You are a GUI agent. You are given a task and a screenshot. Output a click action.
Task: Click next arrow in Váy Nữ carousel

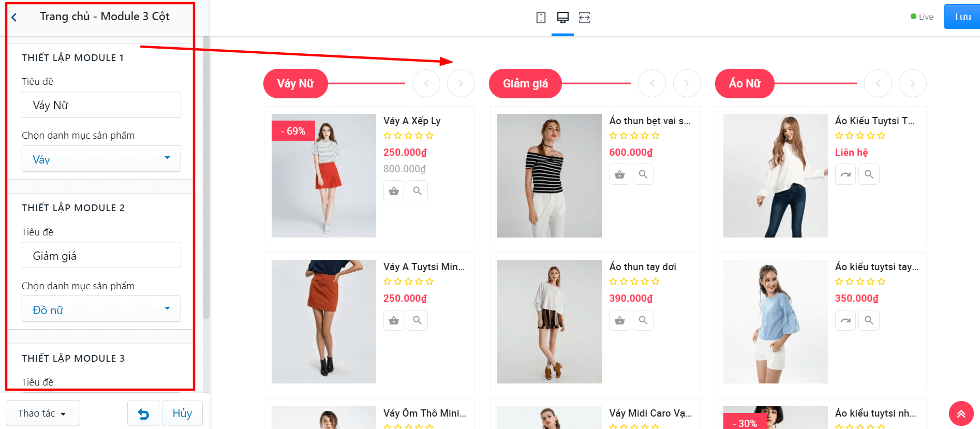[x=461, y=83]
